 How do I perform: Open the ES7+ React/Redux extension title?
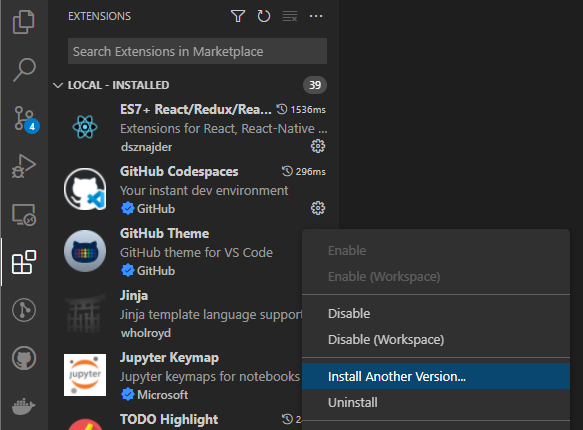click(x=196, y=109)
